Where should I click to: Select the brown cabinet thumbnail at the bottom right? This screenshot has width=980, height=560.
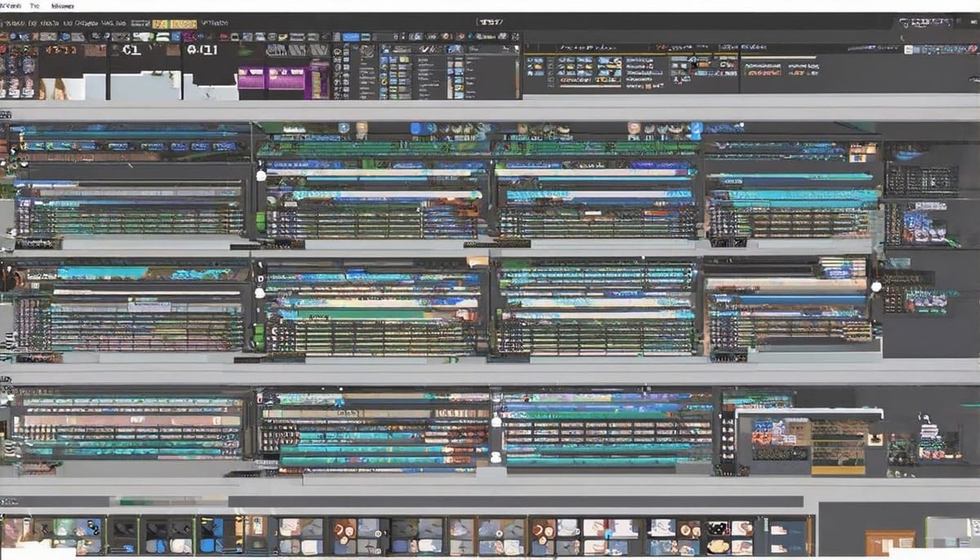(x=890, y=542)
